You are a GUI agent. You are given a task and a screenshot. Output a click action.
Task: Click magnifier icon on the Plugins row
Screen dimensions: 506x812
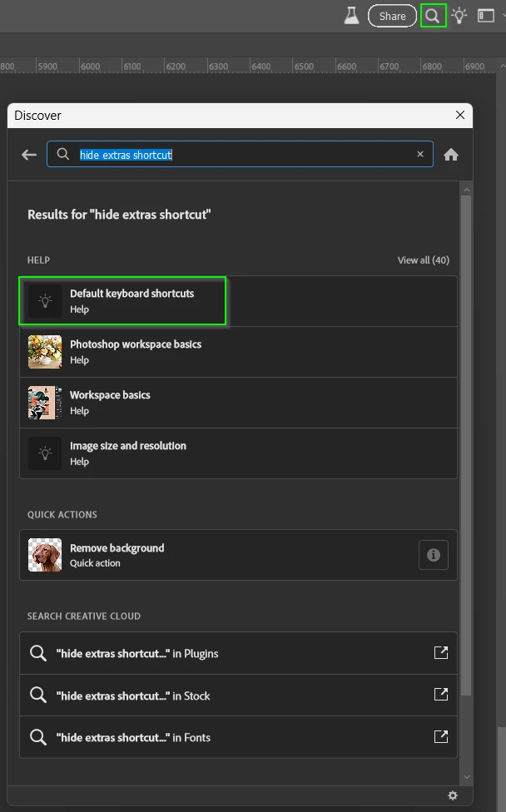[x=37, y=653]
